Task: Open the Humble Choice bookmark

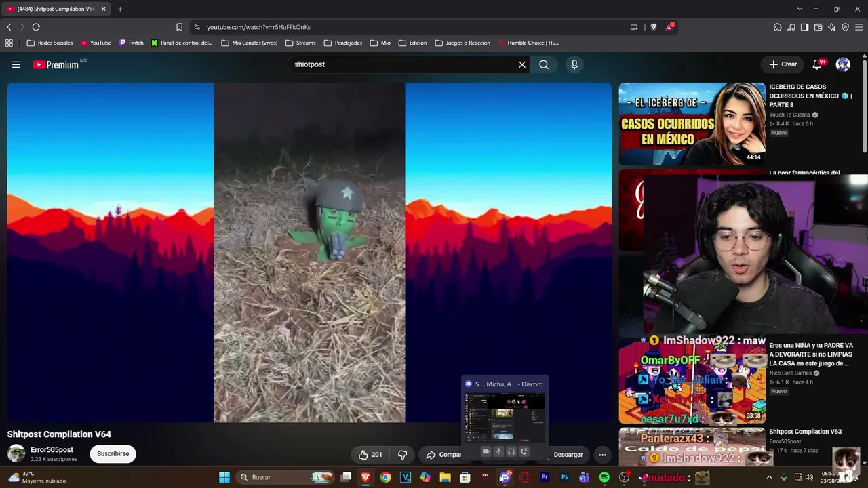Action: click(529, 43)
